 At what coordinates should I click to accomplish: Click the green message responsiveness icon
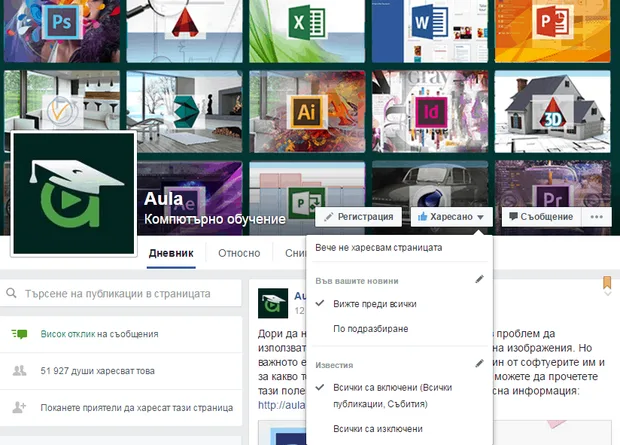(x=19, y=334)
